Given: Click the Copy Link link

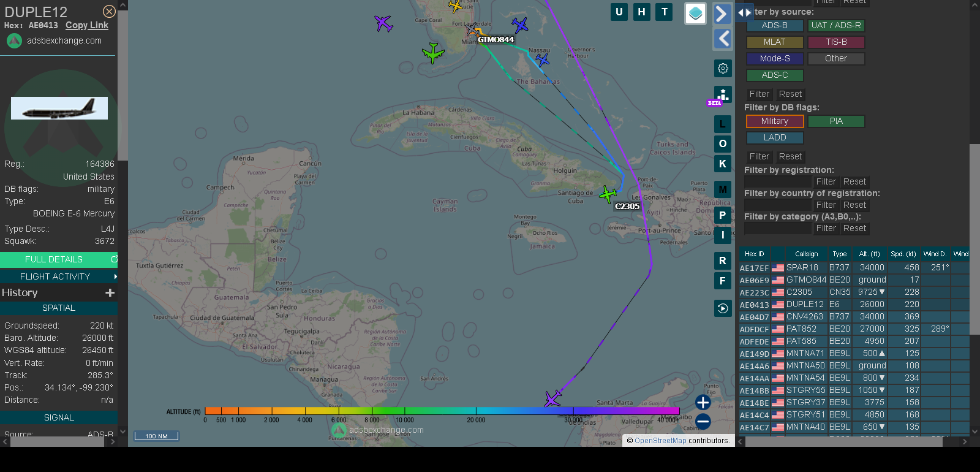Looking at the screenshot, I should [87, 25].
